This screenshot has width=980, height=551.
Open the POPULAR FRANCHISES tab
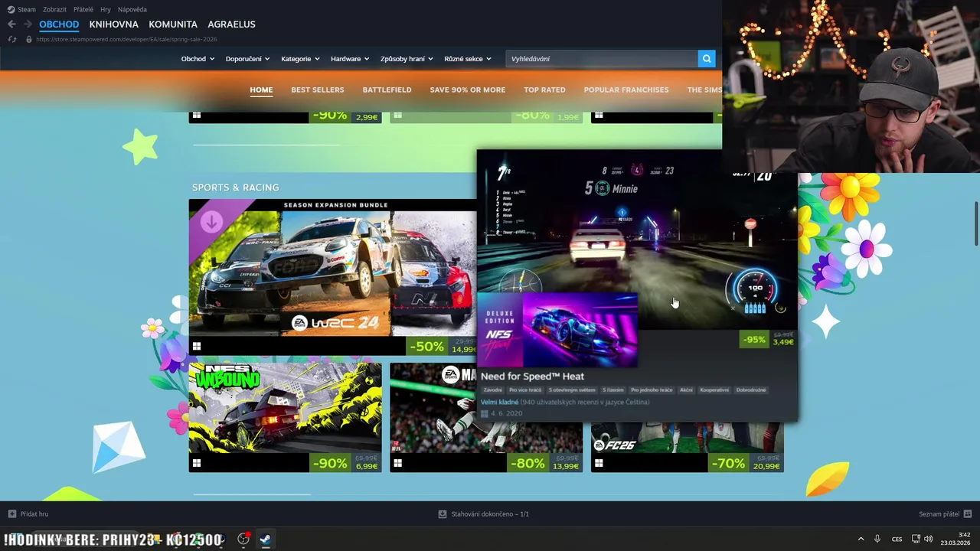[626, 90]
